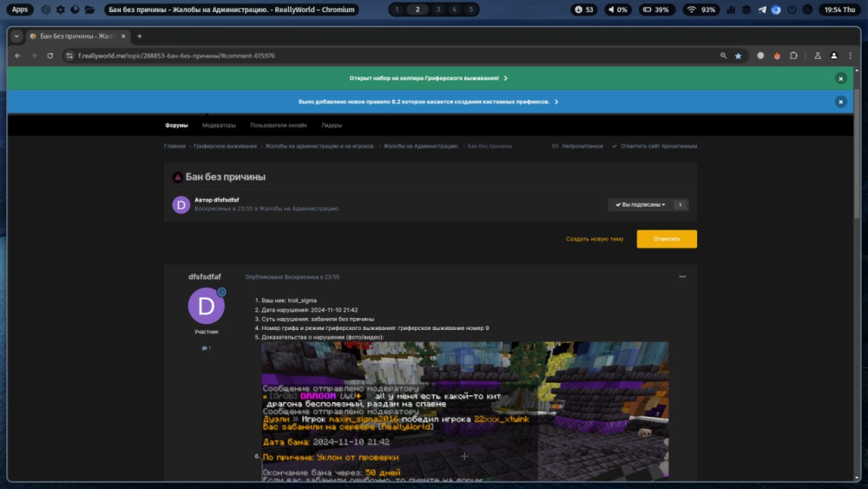
Task: Toggle the bookmark star for this page
Action: [x=738, y=56]
